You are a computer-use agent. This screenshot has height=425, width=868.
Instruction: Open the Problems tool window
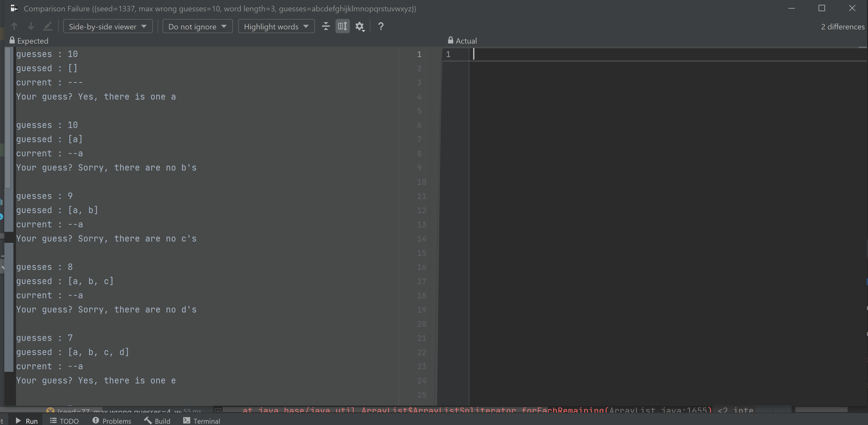112,421
